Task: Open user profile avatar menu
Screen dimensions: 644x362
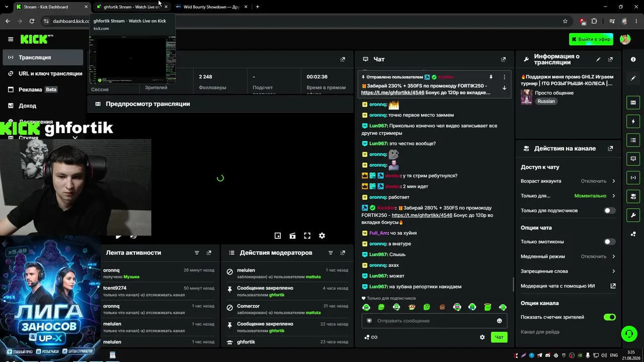Action: pyautogui.click(x=625, y=39)
